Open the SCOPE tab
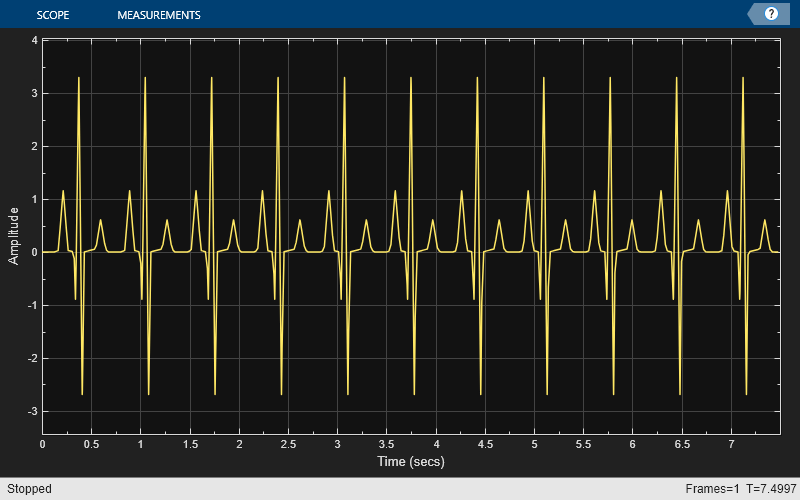 pos(53,15)
